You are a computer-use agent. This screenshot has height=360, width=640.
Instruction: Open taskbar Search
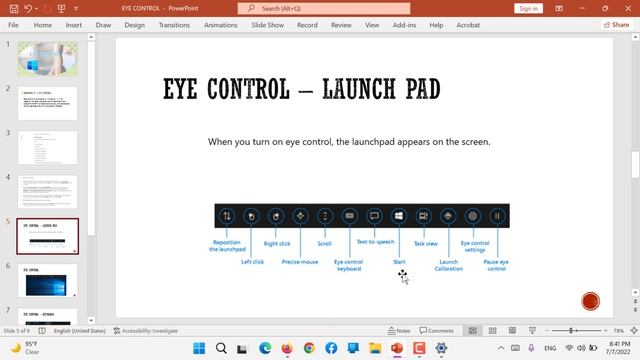click(x=221, y=348)
